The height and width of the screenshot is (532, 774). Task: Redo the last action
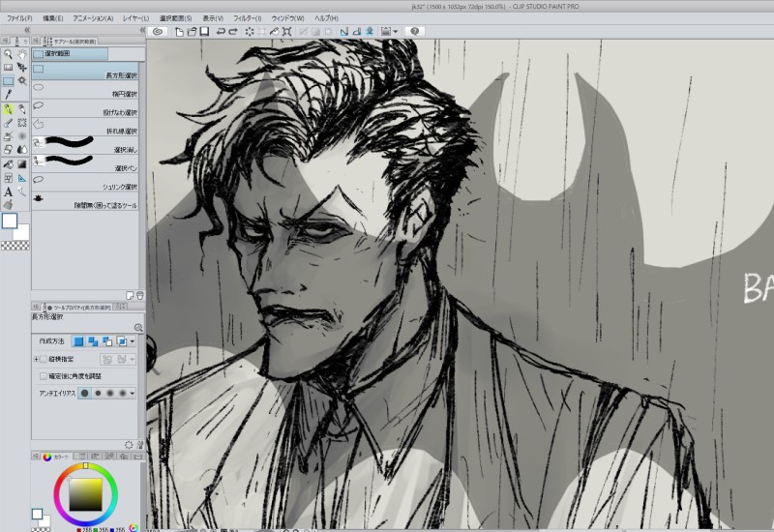coord(233,32)
